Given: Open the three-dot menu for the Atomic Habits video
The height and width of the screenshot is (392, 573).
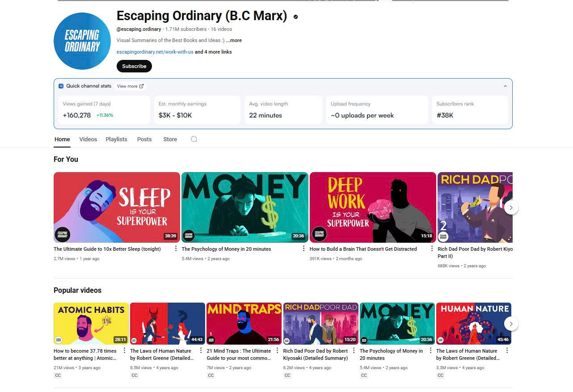Looking at the screenshot, I should (124, 350).
